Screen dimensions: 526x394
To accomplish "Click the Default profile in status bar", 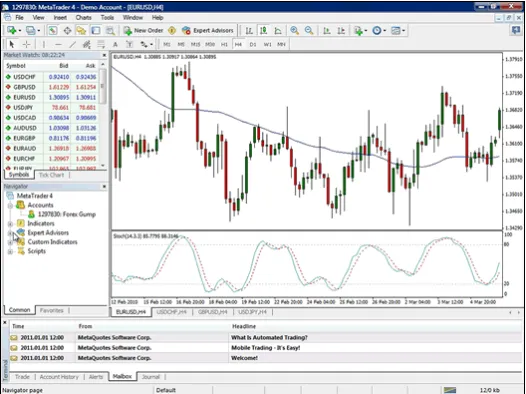I will [x=166, y=390].
